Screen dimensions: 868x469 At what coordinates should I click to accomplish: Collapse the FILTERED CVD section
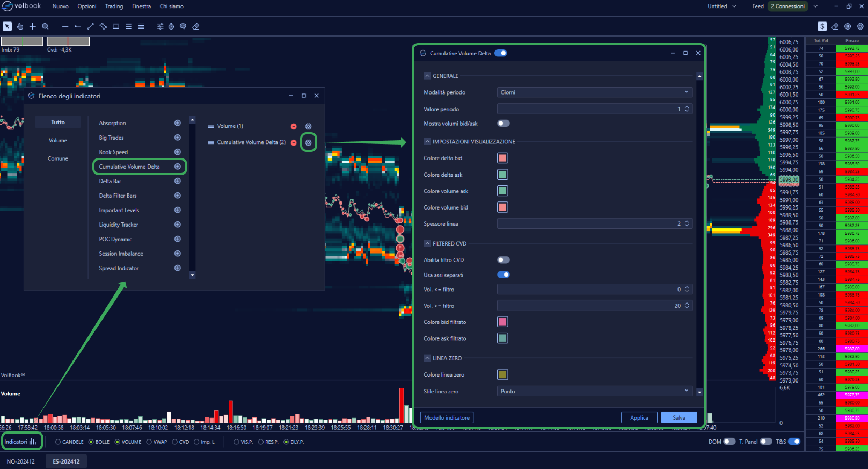pyautogui.click(x=427, y=243)
